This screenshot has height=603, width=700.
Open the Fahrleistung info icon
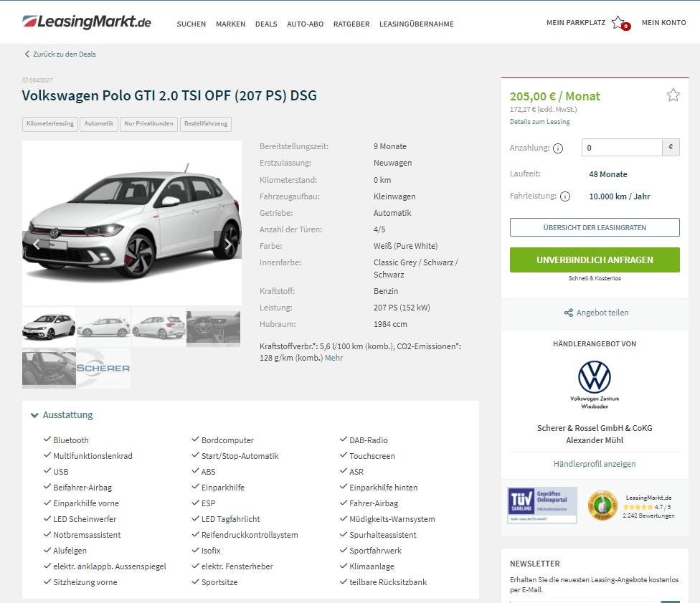(565, 196)
